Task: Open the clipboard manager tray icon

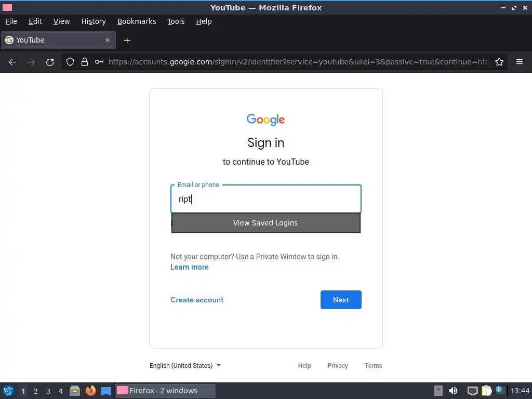Action: 486,391
